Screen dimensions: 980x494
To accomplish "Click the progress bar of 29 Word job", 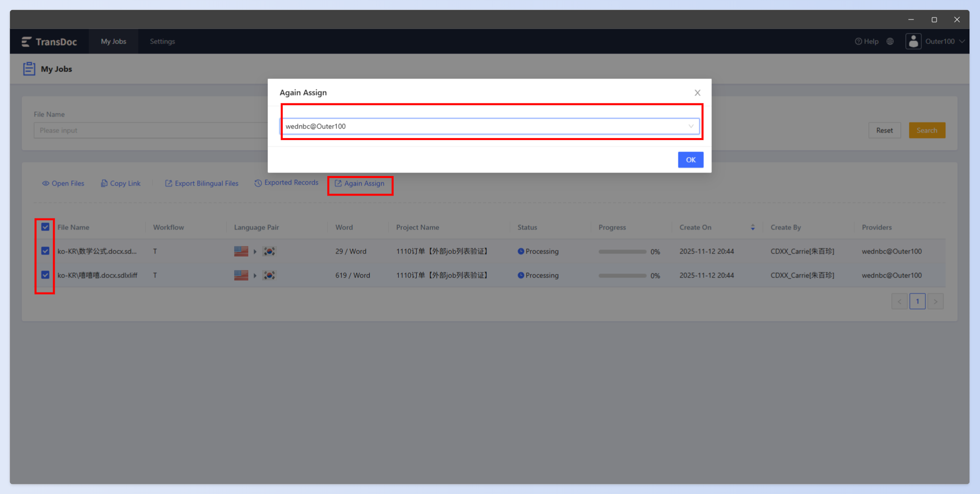I will click(x=622, y=251).
